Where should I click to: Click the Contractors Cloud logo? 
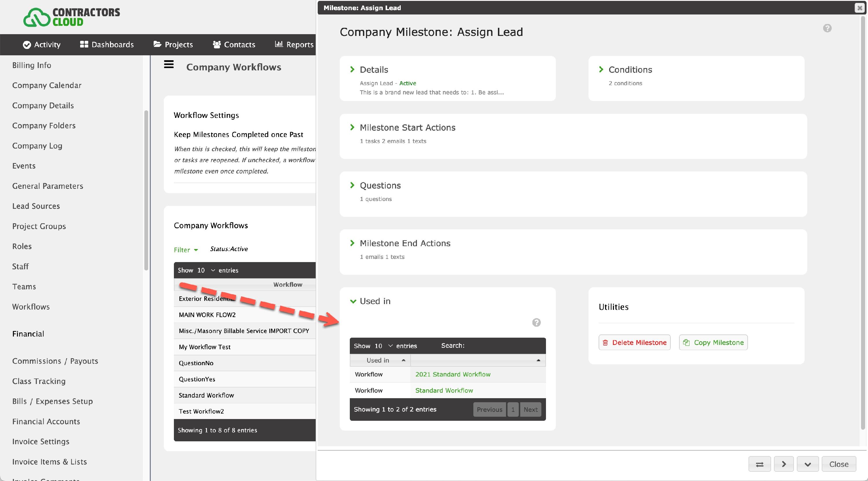71,17
